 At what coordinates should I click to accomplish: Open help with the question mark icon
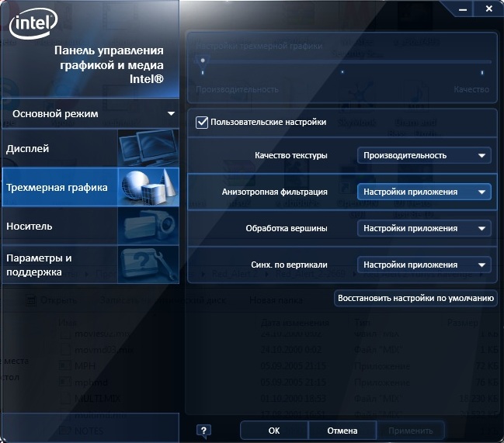pyautogui.click(x=203, y=431)
